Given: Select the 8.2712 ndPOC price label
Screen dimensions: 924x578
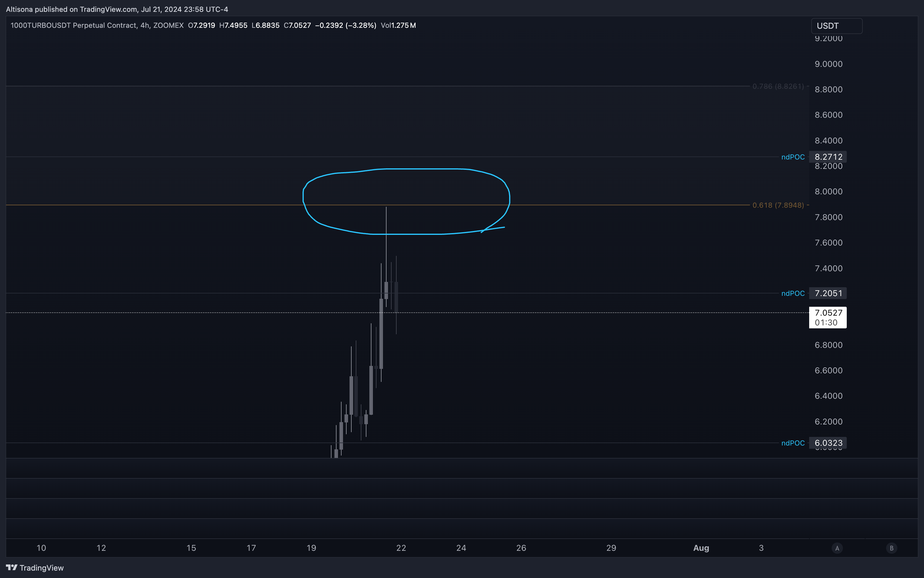Looking at the screenshot, I should click(x=828, y=157).
